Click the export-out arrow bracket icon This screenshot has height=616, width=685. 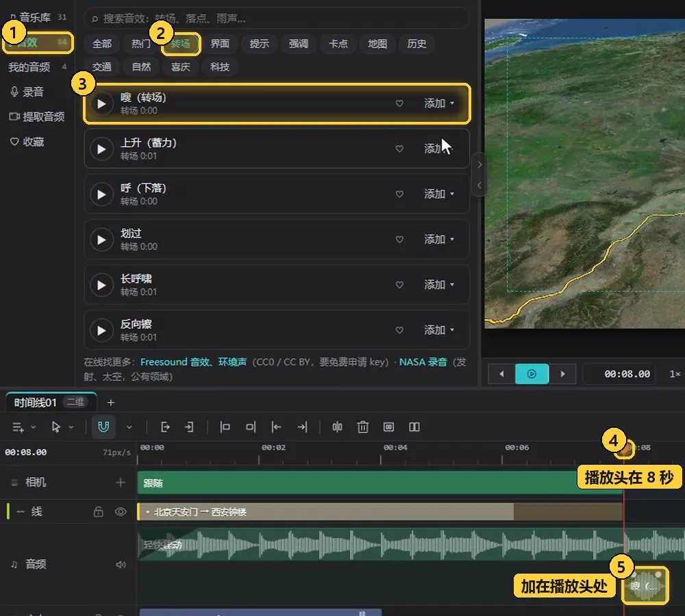tap(164, 427)
